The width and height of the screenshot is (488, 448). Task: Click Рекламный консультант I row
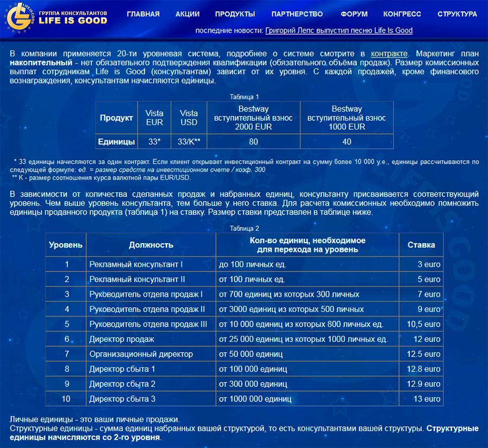pos(245,264)
